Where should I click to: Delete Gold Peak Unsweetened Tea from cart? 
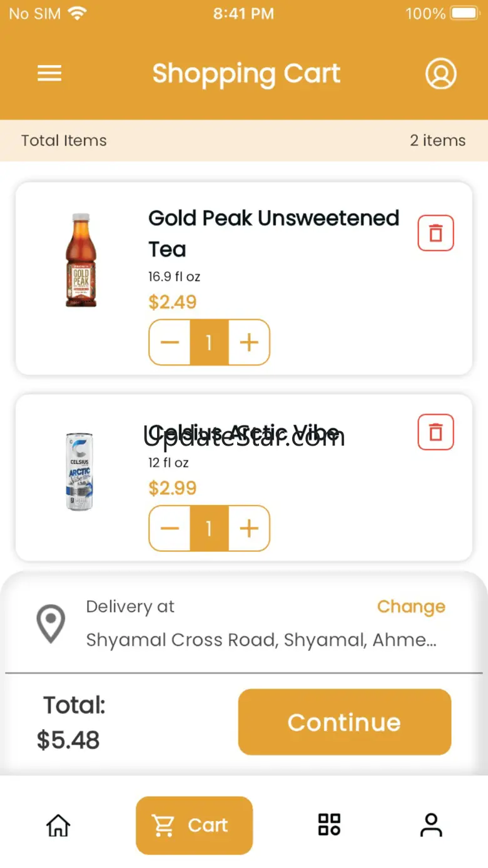pos(435,233)
